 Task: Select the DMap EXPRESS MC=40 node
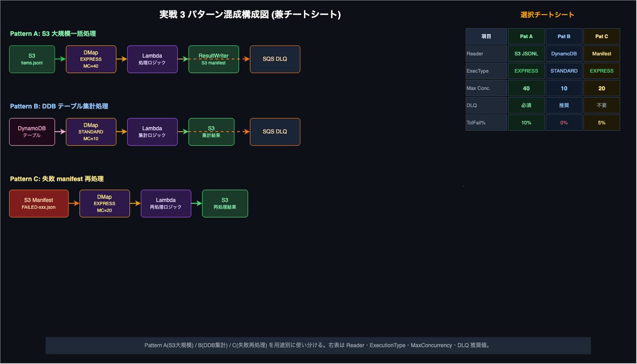[x=91, y=59]
